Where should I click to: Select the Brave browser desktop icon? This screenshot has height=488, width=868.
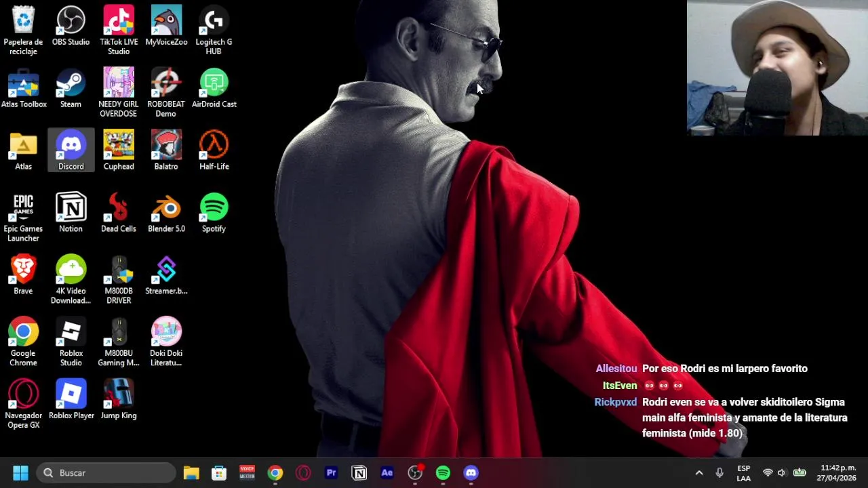[x=23, y=276]
